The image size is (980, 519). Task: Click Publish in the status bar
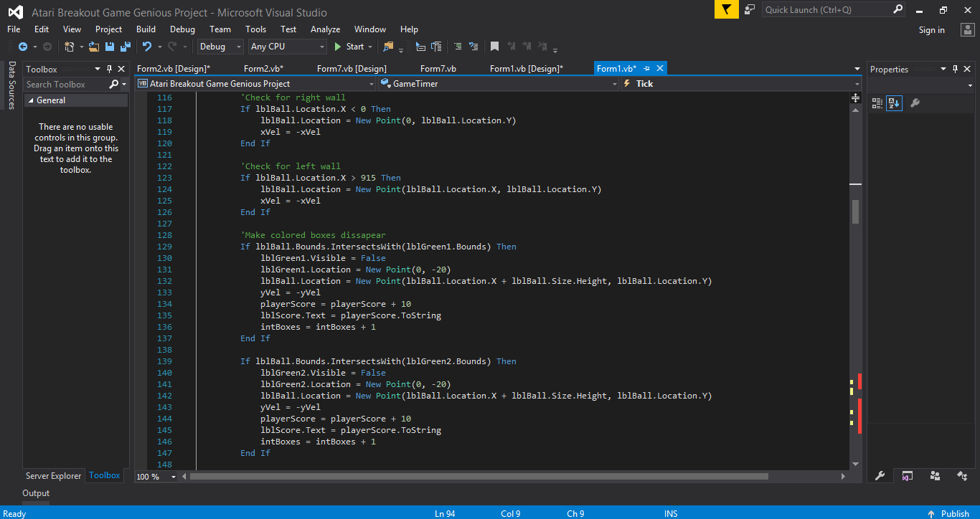[x=948, y=513]
